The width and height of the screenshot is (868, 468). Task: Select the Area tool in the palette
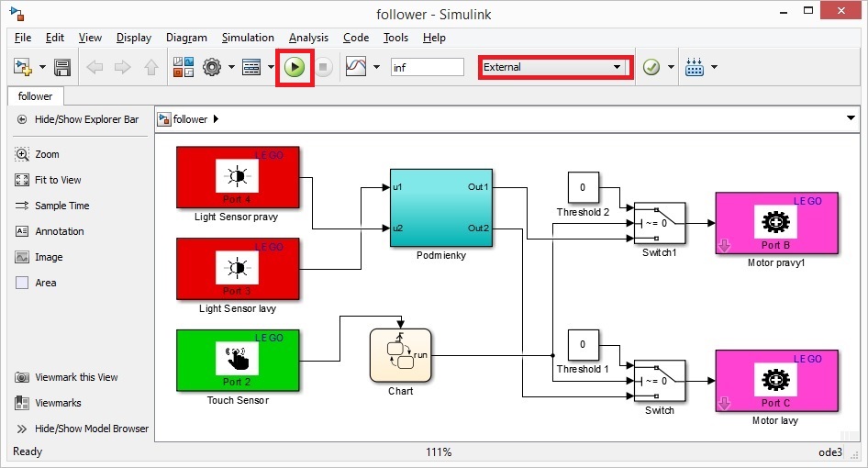36,283
